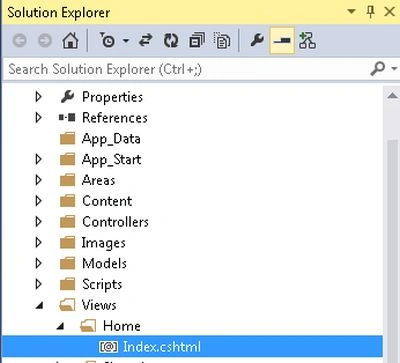Image resolution: width=400 pixels, height=363 pixels.
Task: Select the Home folder label
Action: point(122,326)
